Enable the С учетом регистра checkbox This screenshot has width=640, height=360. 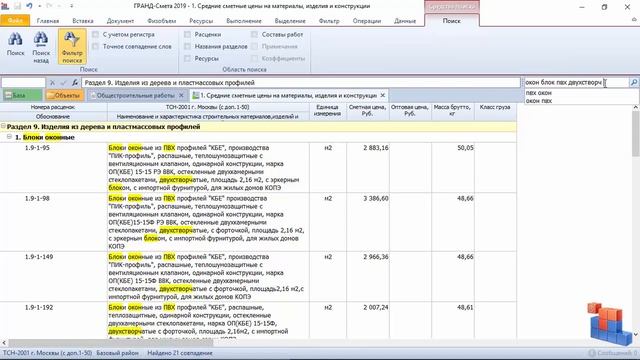95,35
